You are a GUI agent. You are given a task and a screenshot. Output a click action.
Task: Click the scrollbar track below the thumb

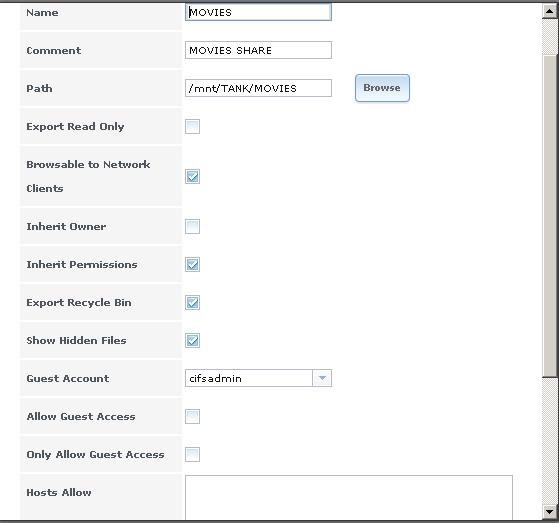click(549, 440)
